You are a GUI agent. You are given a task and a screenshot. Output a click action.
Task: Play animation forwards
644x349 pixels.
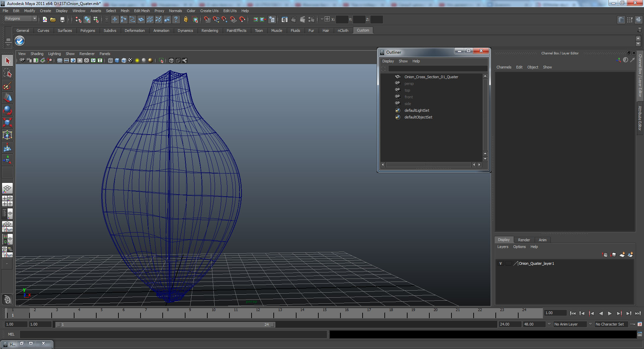coord(610,313)
